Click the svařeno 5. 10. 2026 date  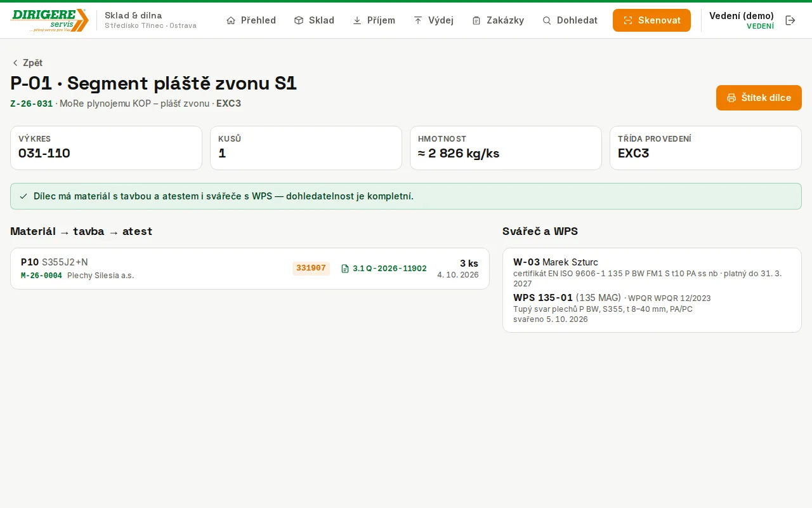coord(551,319)
